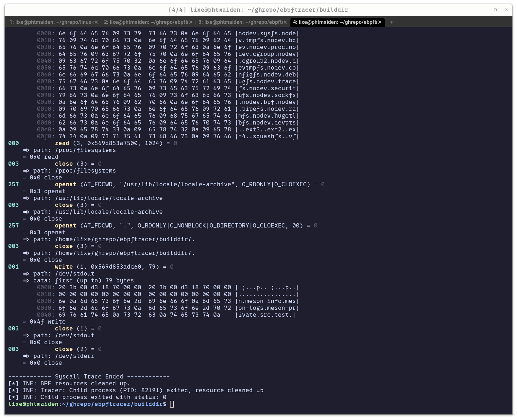
Task: Close terminal tab 1
Action: tap(96, 22)
